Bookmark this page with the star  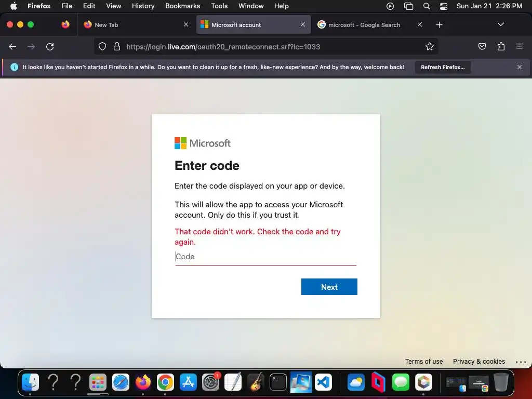430,47
